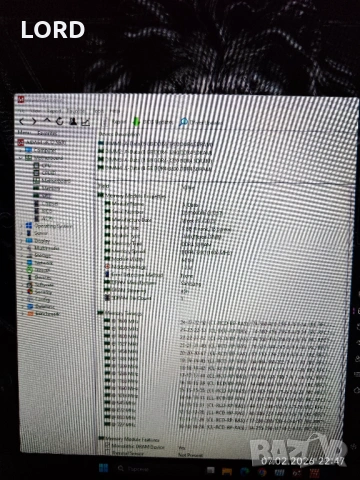The width and height of the screenshot is (360, 480).
Task: Open the Windows Start button on the taskbar
Action: [x=103, y=468]
